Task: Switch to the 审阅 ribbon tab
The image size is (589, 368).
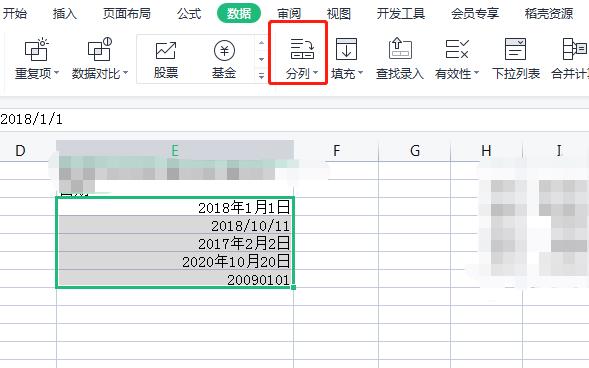Action: 289,14
